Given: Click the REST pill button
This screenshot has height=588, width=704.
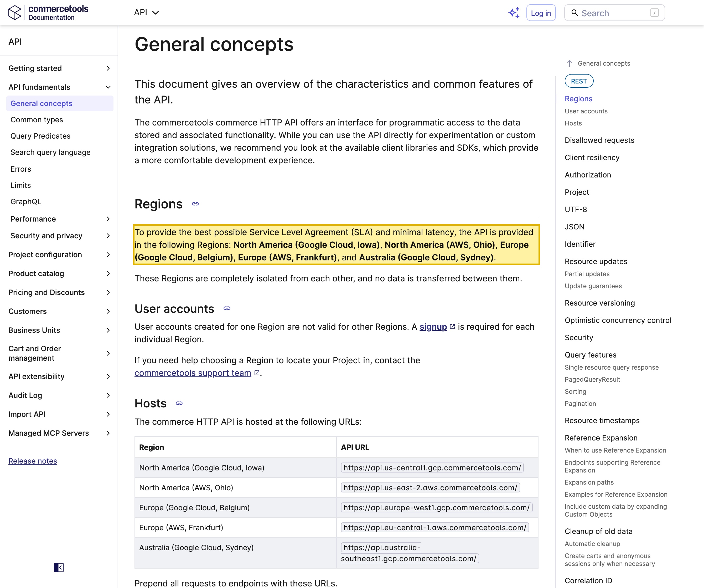Looking at the screenshot, I should (579, 81).
